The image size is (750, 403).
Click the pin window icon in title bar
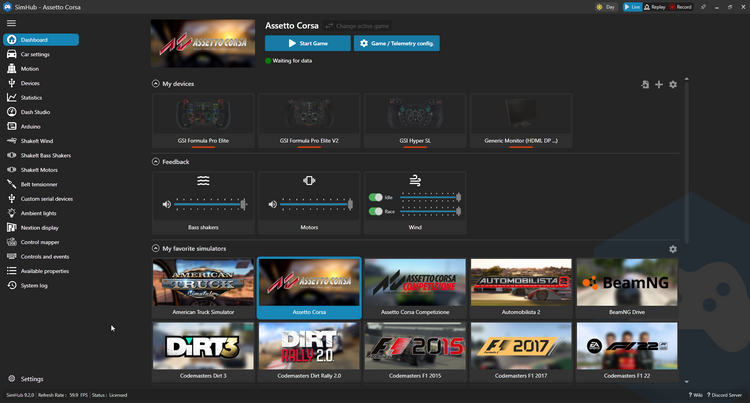703,7
